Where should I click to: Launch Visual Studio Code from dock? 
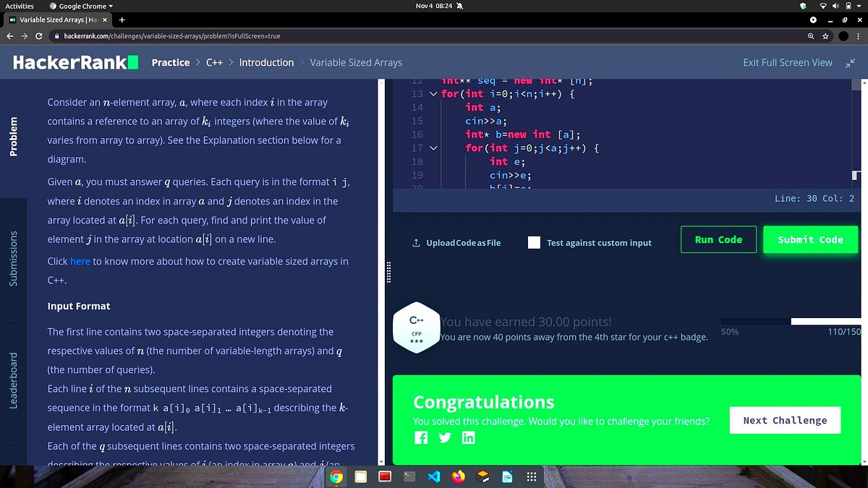coord(434,476)
